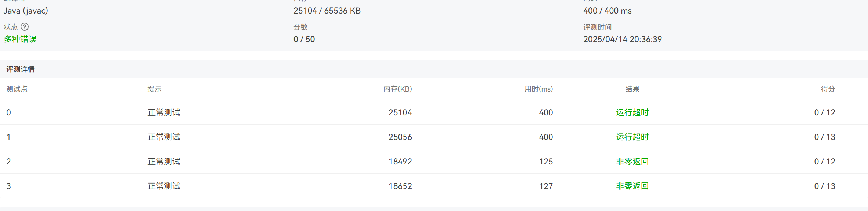This screenshot has height=211, width=868.
Task: Click the status help question mark icon
Action: [25, 27]
